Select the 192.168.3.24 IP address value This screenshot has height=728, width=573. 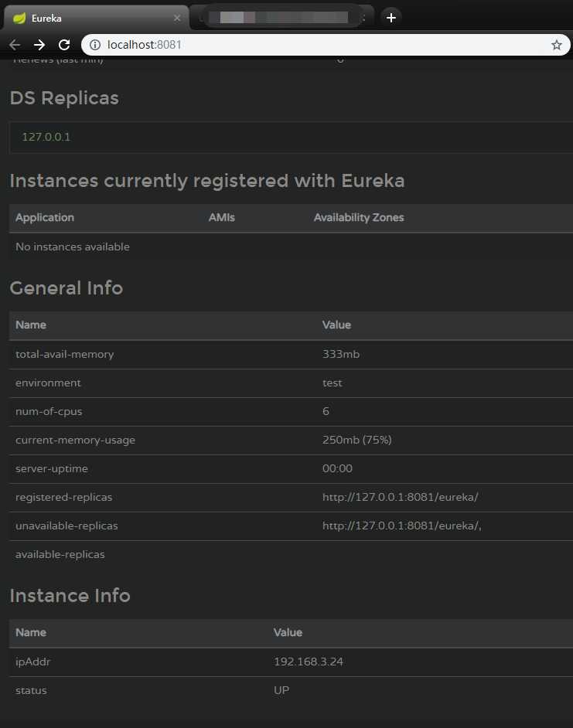(308, 662)
